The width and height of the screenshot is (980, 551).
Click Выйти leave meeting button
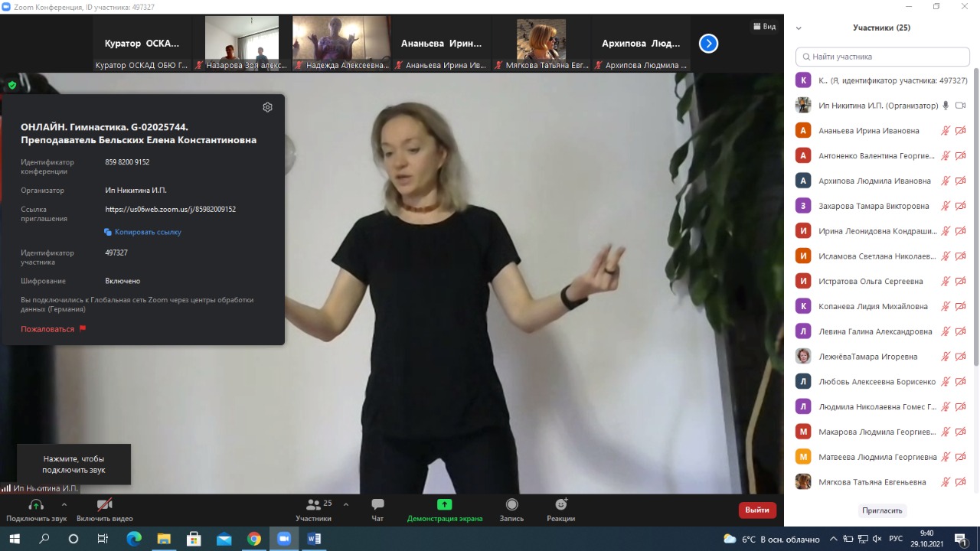pyautogui.click(x=757, y=510)
